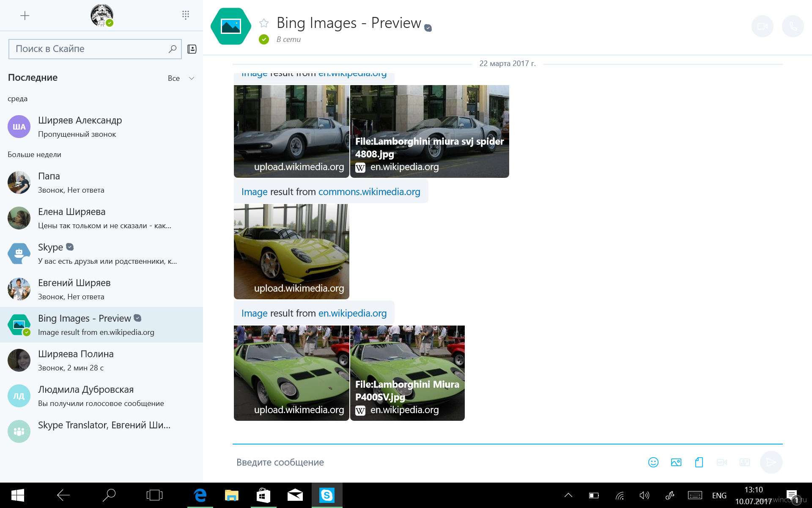Launch Microsoft Edge from taskbar
This screenshot has height=508, width=812.
pos(200,495)
